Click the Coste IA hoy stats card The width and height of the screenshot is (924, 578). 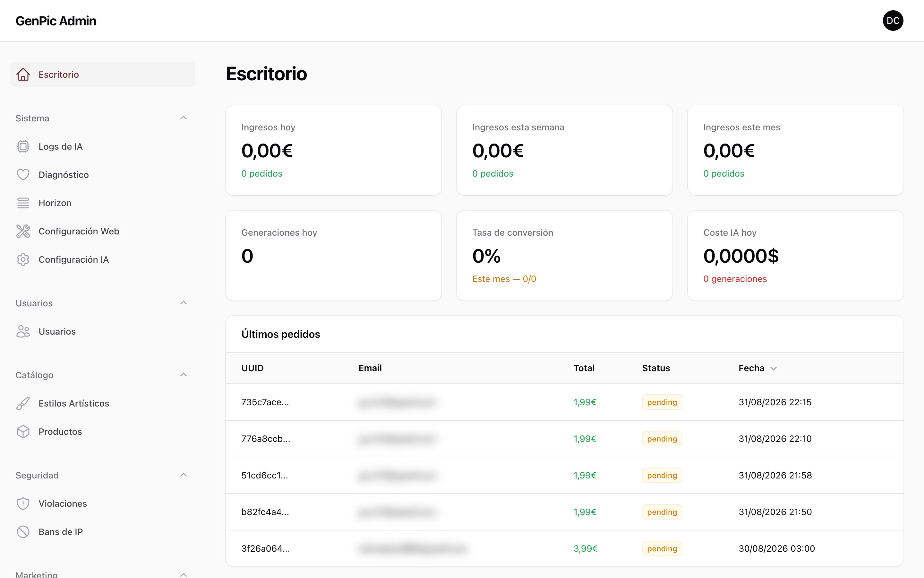tap(795, 256)
